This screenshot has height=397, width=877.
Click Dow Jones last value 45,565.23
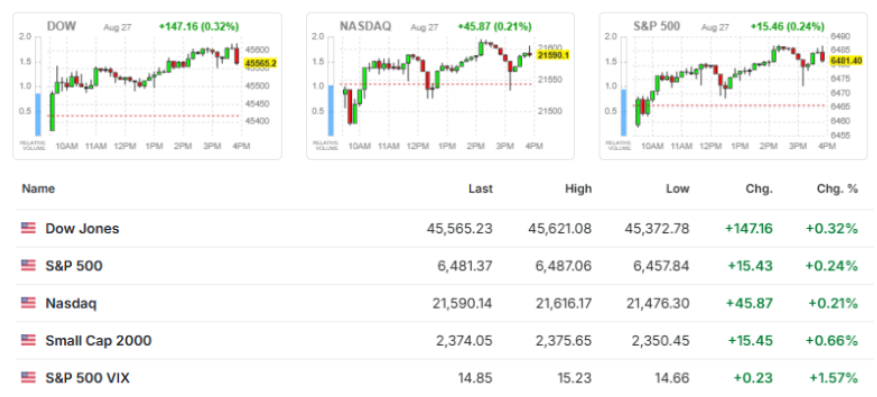coord(460,229)
